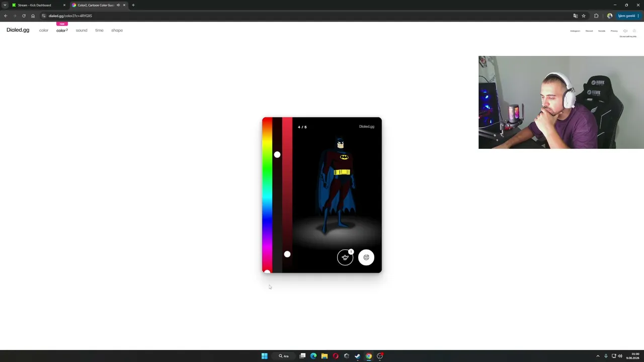Open the Windows Start menu
Viewport: 644px width, 362px height.
pyautogui.click(x=265, y=356)
